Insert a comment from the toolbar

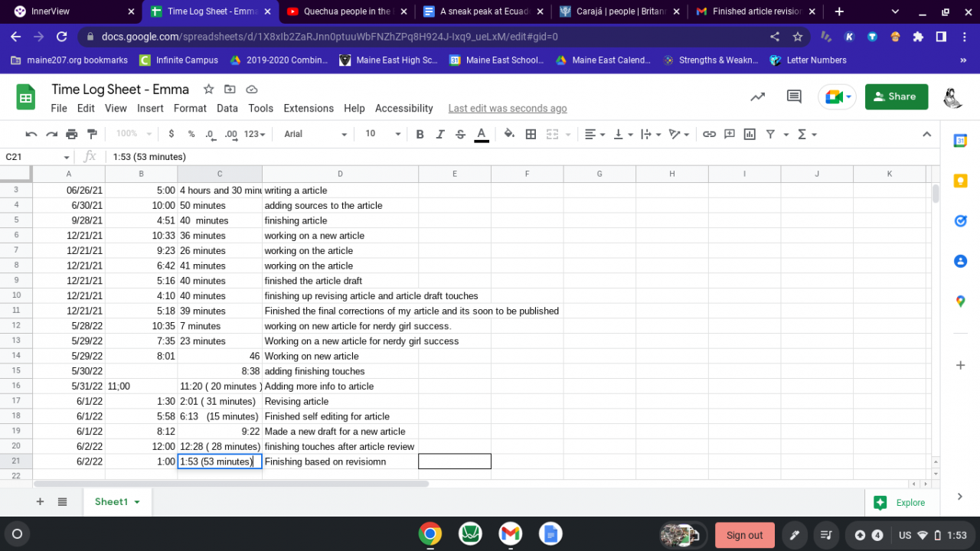coord(730,134)
